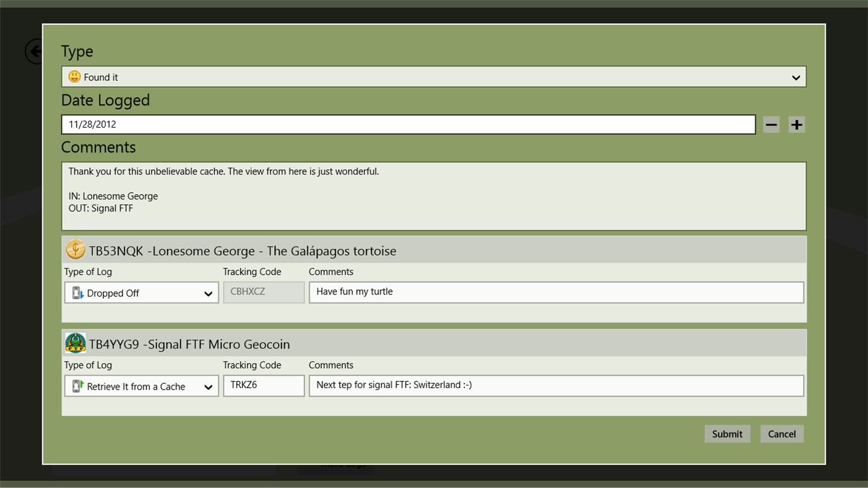Decrease the logged date with minus button
Image resolution: width=868 pixels, height=488 pixels.
[772, 125]
